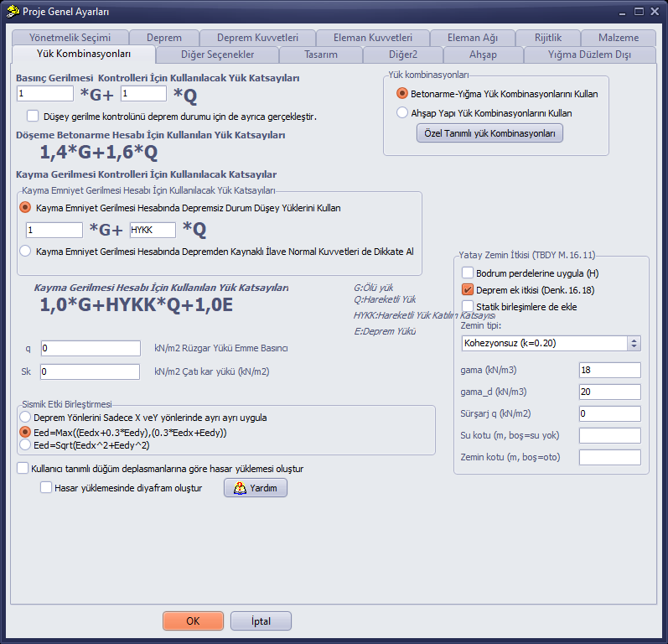
Task: Click the E:Deprem Yükü legend text
Action: click(385, 331)
